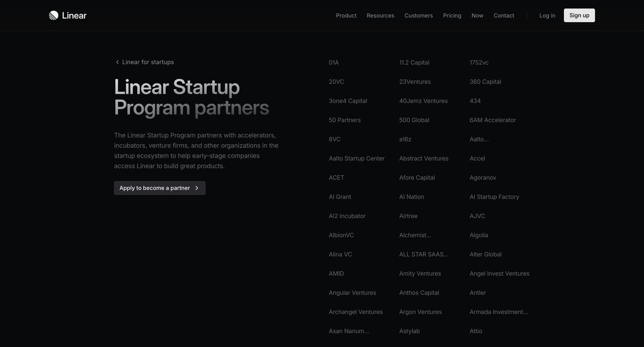Select Amity Ventures

(x=420, y=274)
